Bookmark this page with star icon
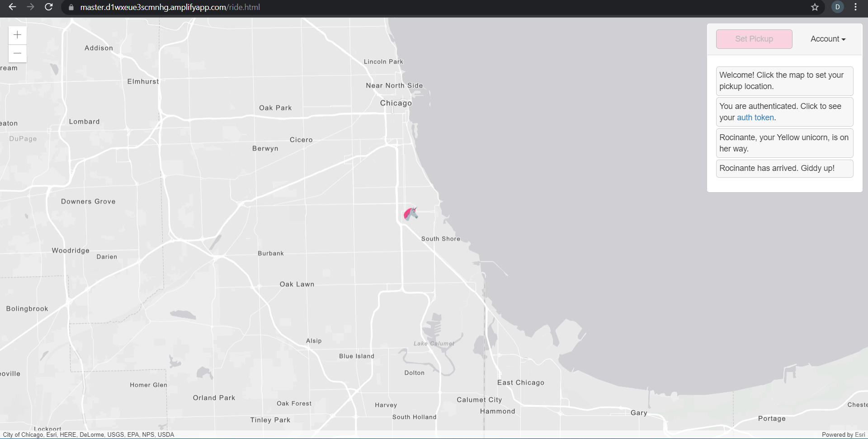 [x=815, y=7]
